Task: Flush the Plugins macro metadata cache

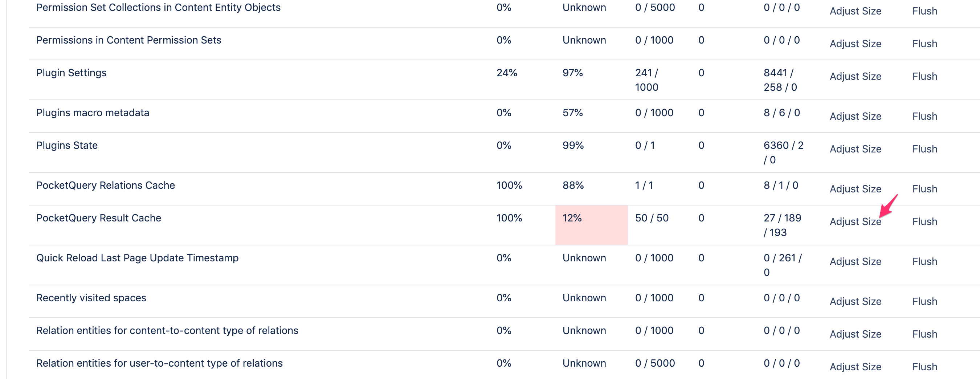Action: point(924,117)
